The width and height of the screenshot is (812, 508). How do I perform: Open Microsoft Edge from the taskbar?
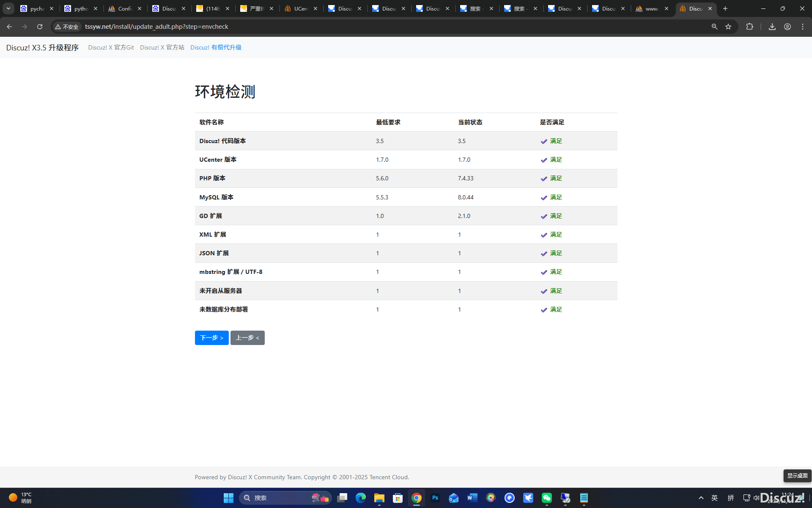(360, 498)
